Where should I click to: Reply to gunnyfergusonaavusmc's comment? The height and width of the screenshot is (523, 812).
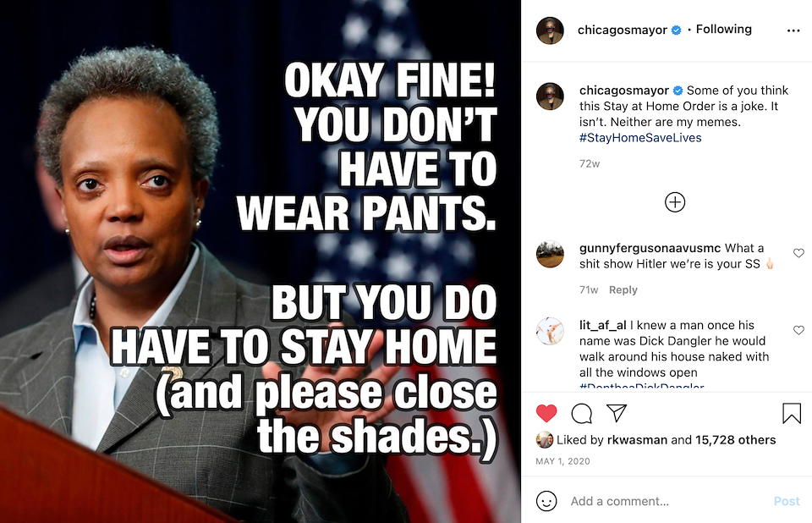click(x=623, y=289)
